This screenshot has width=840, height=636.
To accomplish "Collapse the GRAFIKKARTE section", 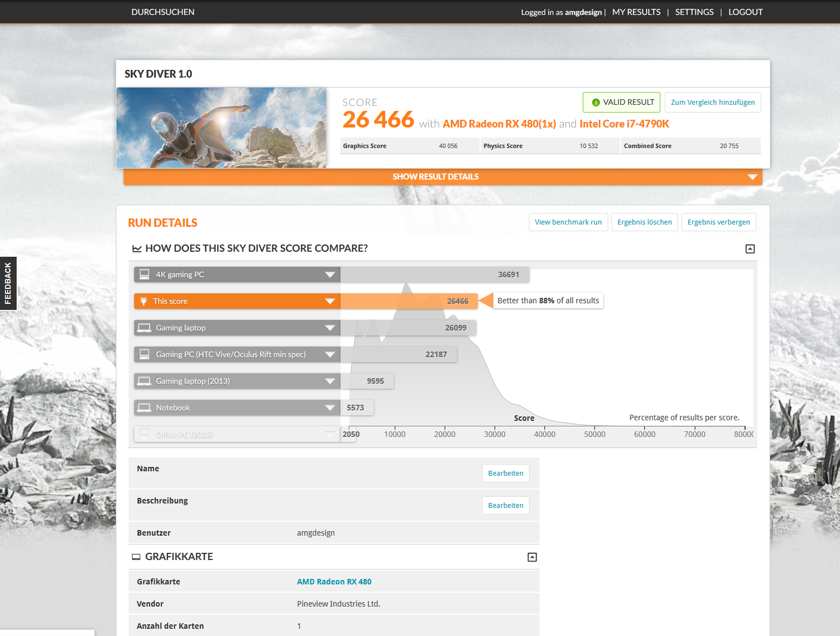I will click(x=532, y=557).
